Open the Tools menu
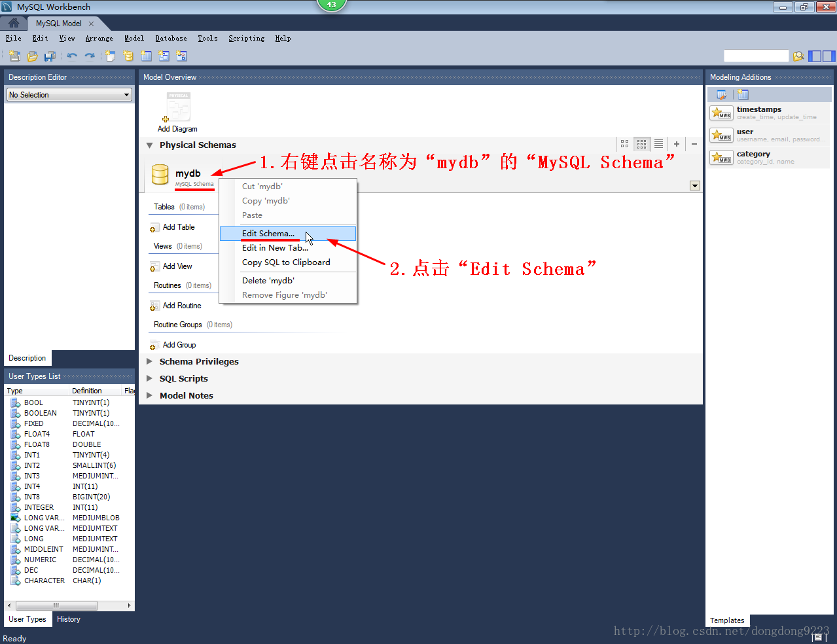 (x=208, y=39)
